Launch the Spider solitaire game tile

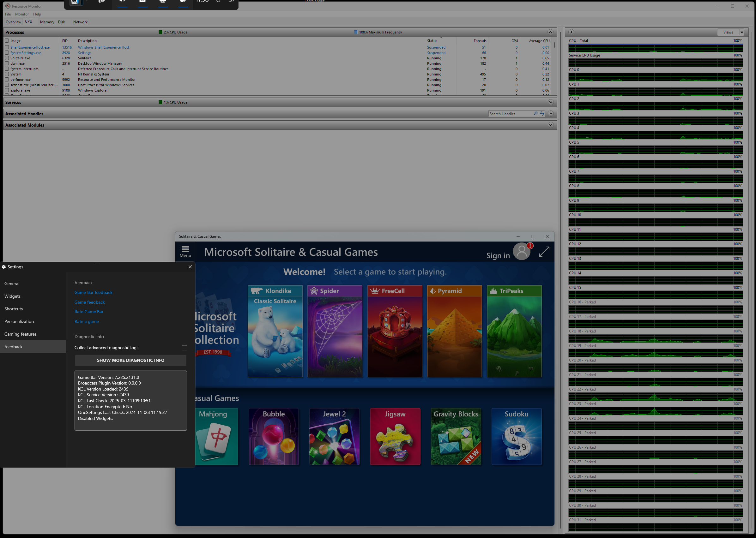[x=335, y=331]
